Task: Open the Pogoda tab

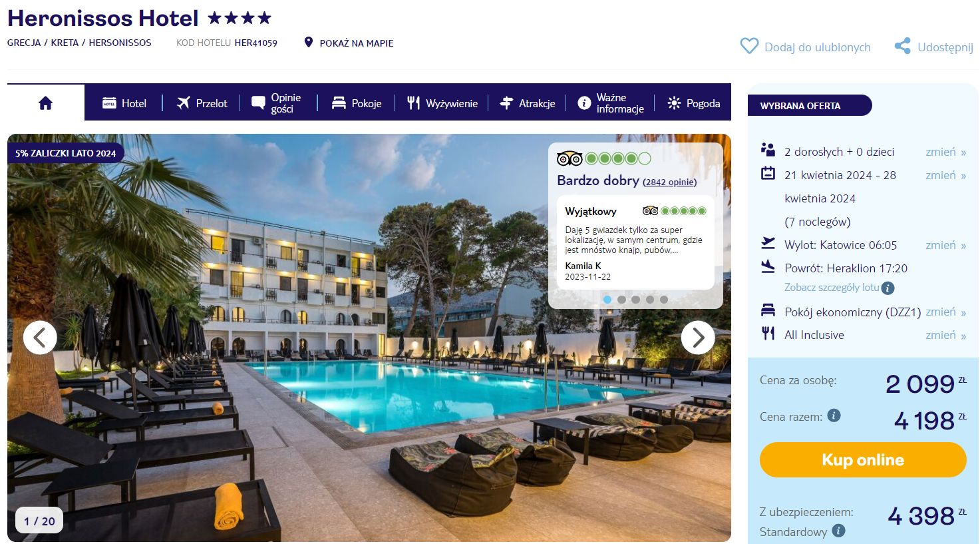Action: (693, 103)
